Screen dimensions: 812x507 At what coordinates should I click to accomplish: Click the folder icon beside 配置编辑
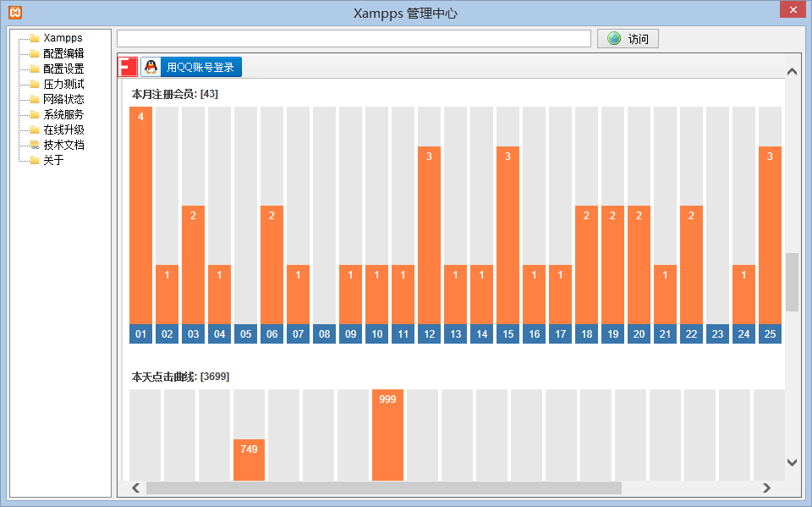[35, 53]
